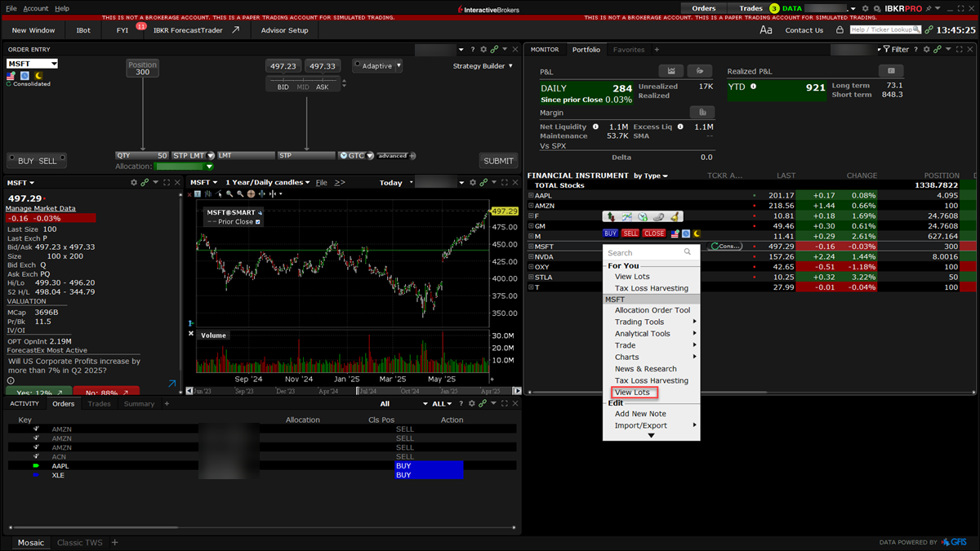Click the font size Aa icon

point(765,30)
